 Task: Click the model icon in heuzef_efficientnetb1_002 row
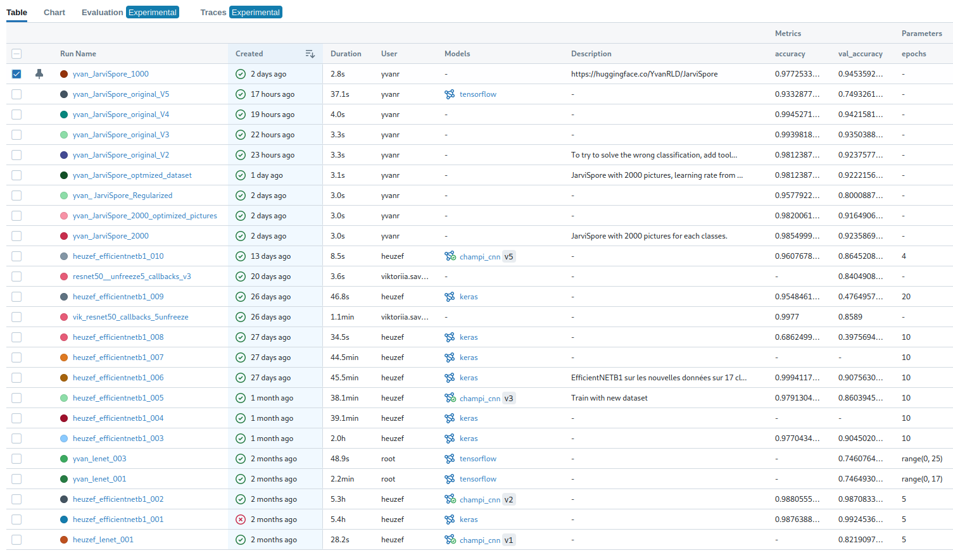tap(450, 499)
